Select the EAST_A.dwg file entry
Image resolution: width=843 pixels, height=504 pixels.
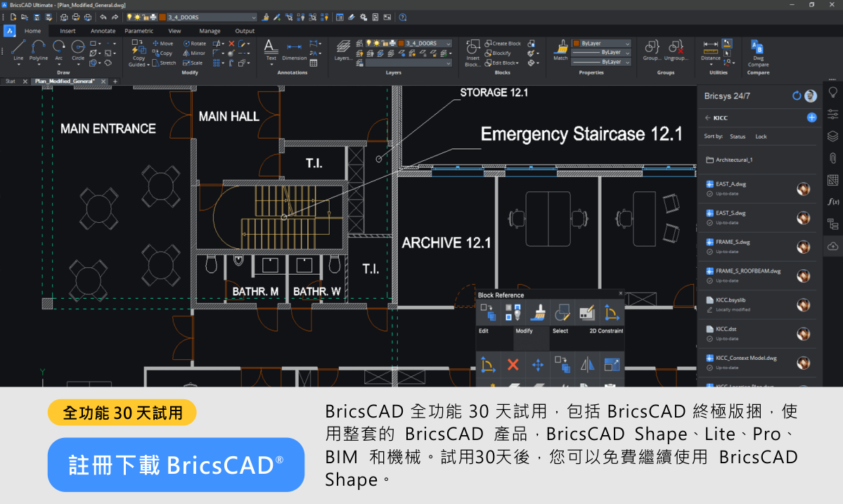tap(757, 188)
